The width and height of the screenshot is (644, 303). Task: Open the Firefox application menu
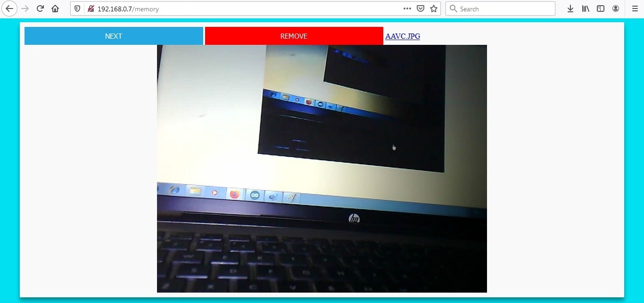click(634, 8)
